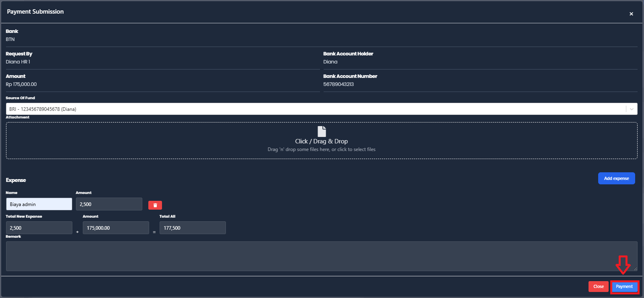The width and height of the screenshot is (644, 298).
Task: Click the Bank Account Holder value Diana
Action: tap(330, 62)
